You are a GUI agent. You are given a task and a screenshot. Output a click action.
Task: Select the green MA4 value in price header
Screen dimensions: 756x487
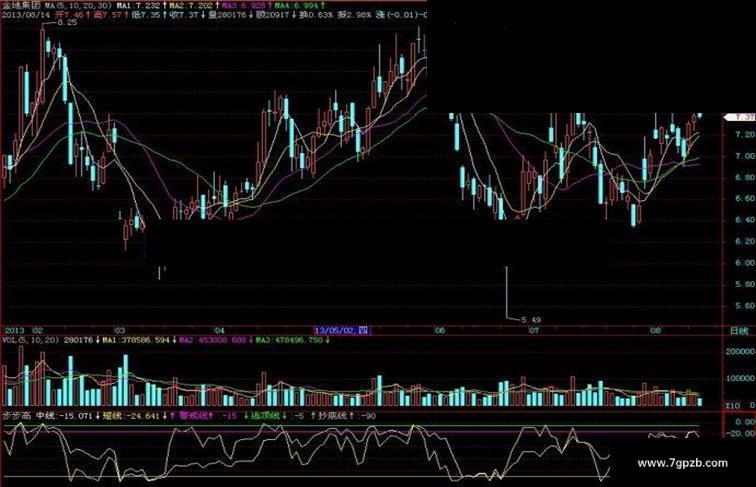[296, 5]
